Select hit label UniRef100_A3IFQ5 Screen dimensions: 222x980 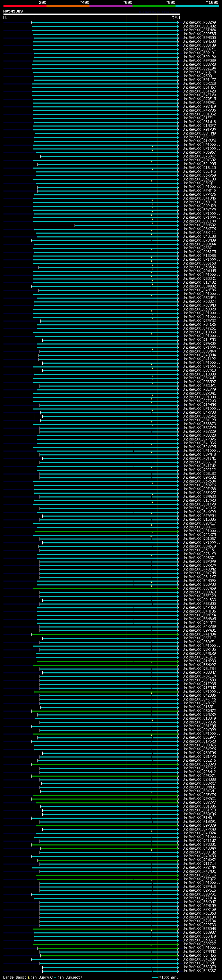tap(199, 726)
